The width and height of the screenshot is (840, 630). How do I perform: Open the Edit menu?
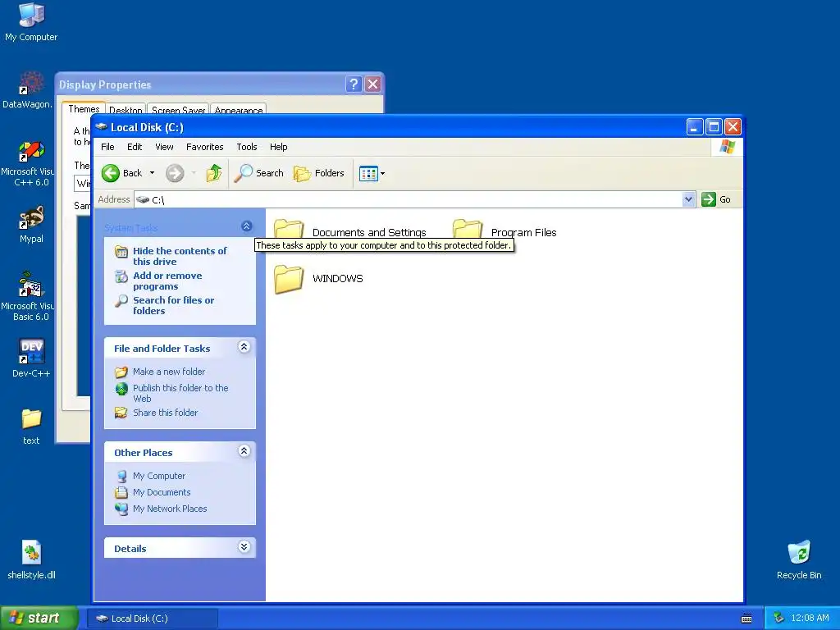tap(135, 147)
